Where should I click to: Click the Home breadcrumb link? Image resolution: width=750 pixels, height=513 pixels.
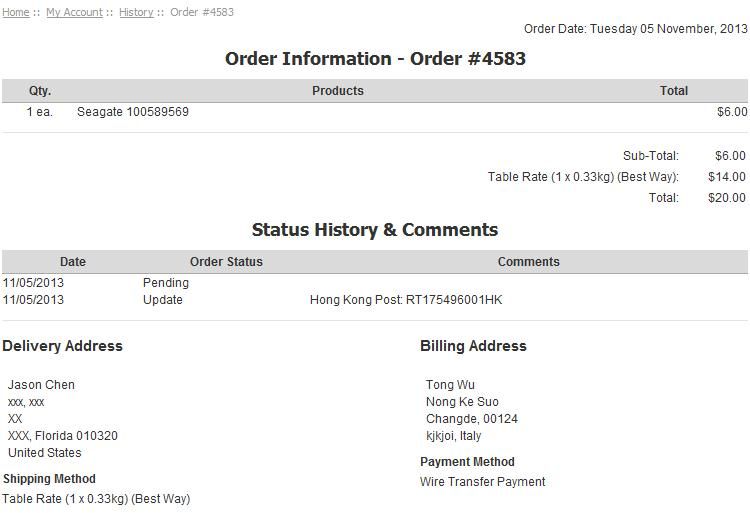(x=15, y=12)
